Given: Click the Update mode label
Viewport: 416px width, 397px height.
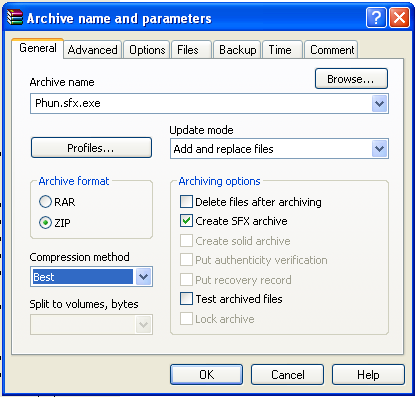Looking at the screenshot, I should 201,130.
